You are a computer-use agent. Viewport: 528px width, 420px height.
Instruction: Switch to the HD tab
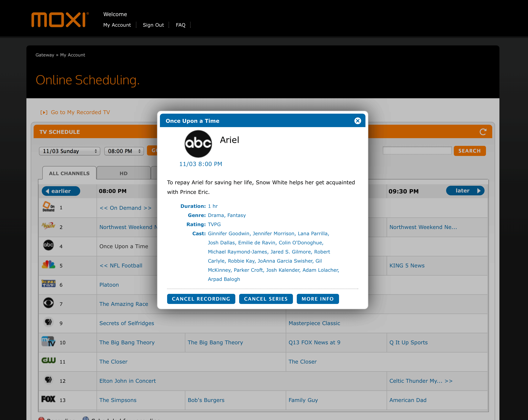123,173
